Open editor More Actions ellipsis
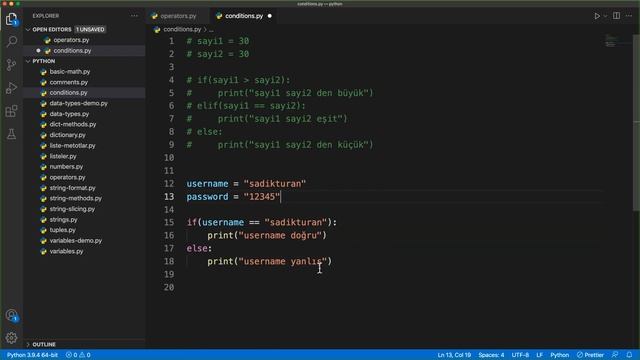 point(629,16)
